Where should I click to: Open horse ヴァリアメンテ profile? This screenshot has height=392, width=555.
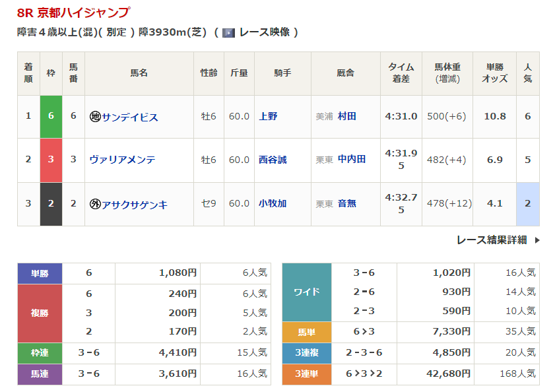coord(123,160)
